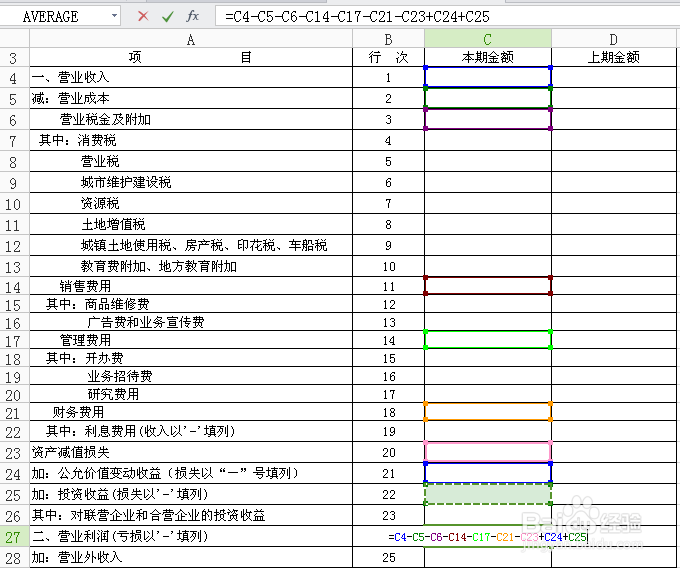Select the cell 研究费用

tap(191, 394)
